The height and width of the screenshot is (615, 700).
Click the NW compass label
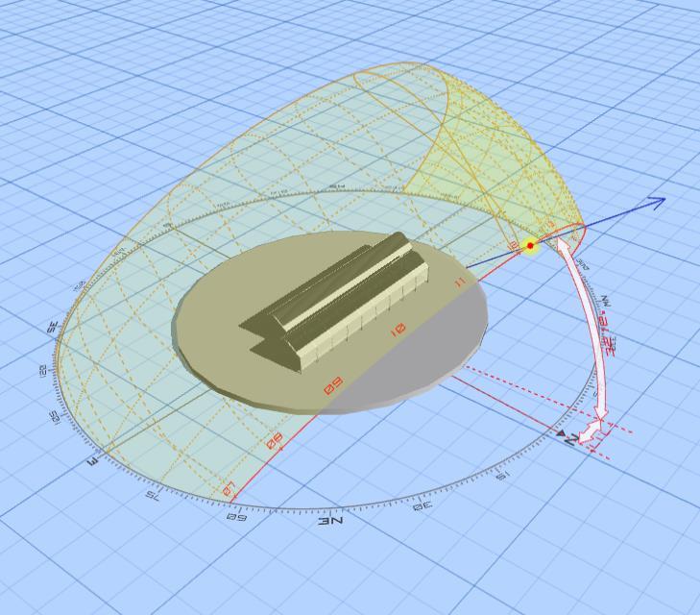[x=606, y=302]
